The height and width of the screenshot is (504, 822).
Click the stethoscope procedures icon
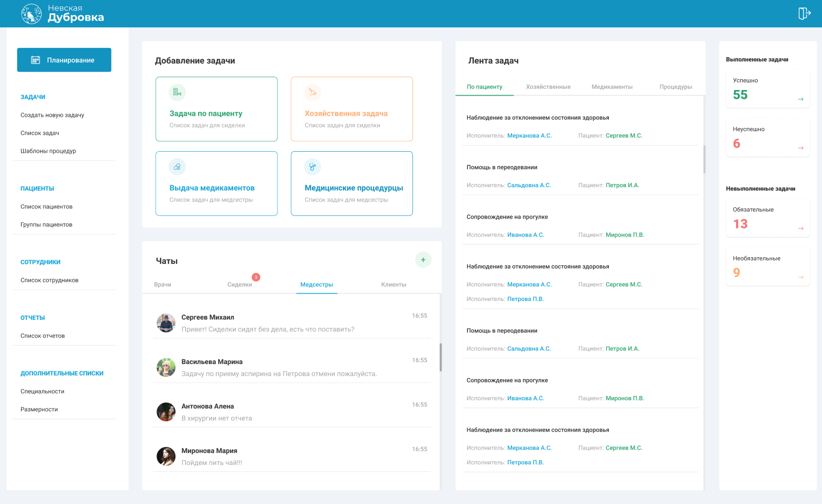(312, 167)
